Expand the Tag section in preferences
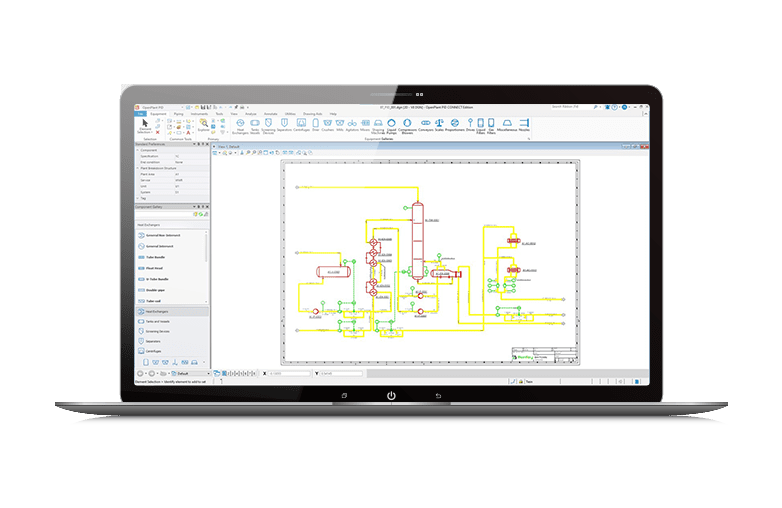782x508 pixels. coord(137,198)
